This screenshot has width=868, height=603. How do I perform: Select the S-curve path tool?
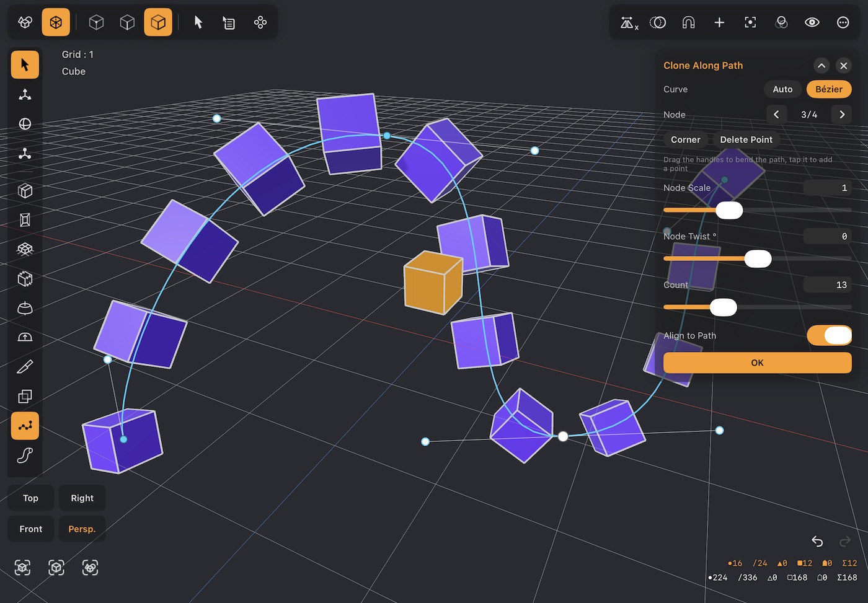coord(25,456)
